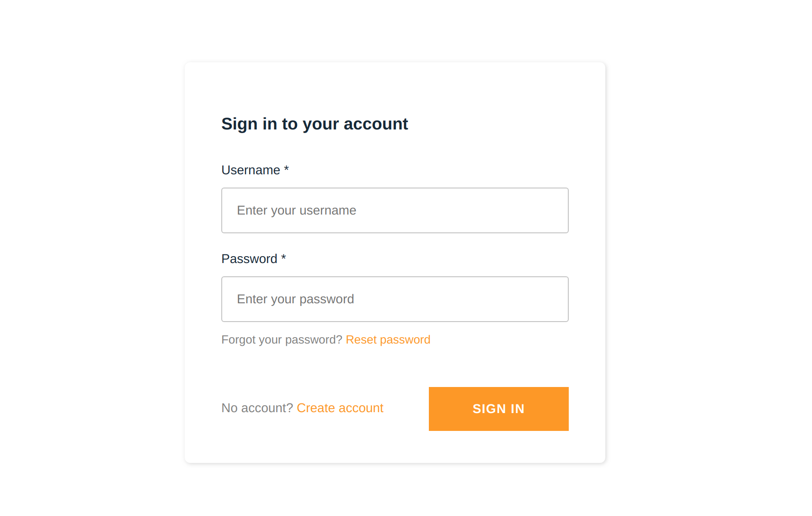Activate the username entry field
812x516 pixels.
(x=395, y=210)
